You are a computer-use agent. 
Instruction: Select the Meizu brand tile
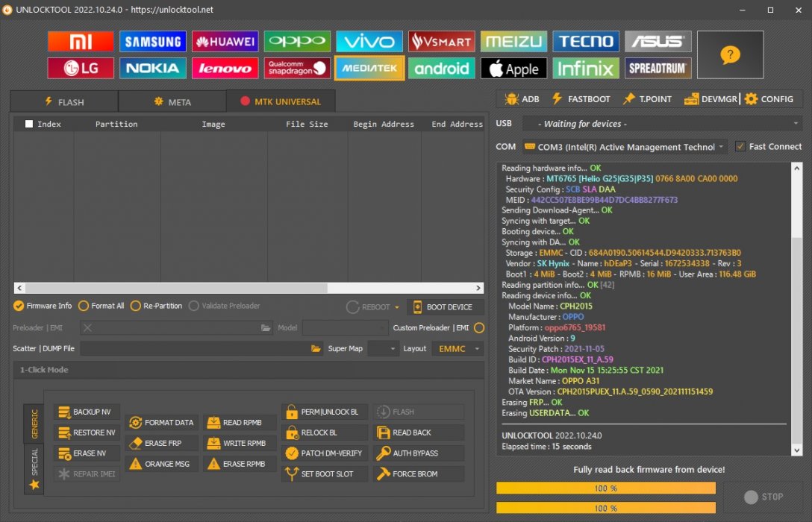(513, 42)
